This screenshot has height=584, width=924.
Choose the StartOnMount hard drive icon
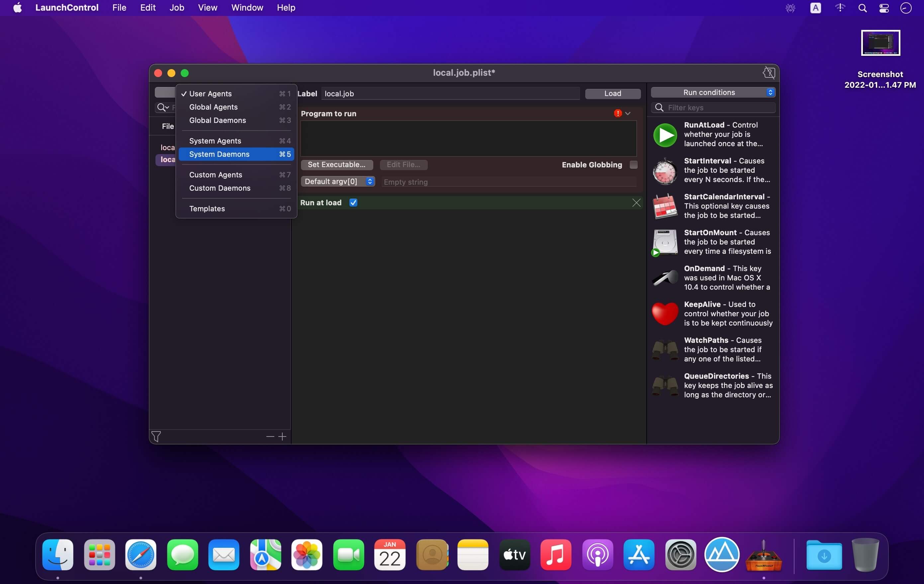click(x=665, y=242)
